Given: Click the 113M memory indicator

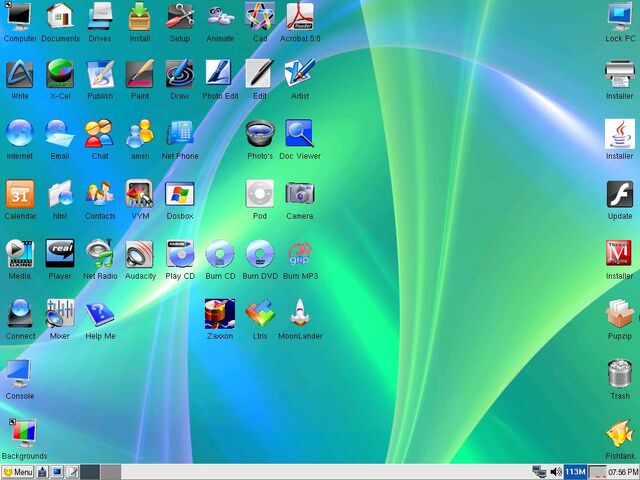Looking at the screenshot, I should click(576, 472).
